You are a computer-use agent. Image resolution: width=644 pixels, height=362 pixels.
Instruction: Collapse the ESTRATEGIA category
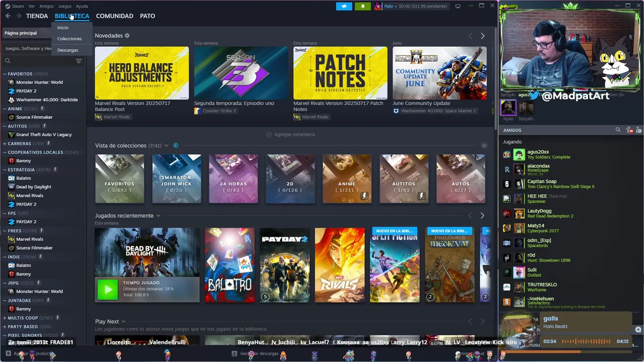pos(5,170)
